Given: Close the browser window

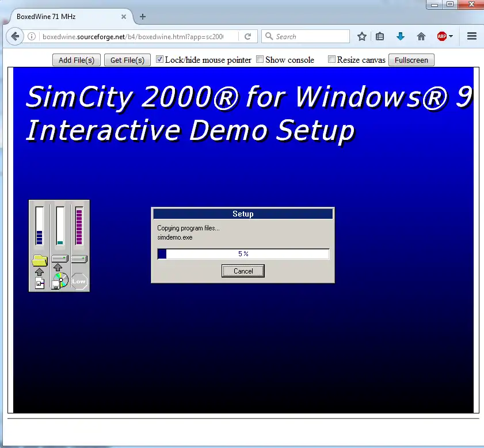Looking at the screenshot, I should pyautogui.click(x=471, y=5).
